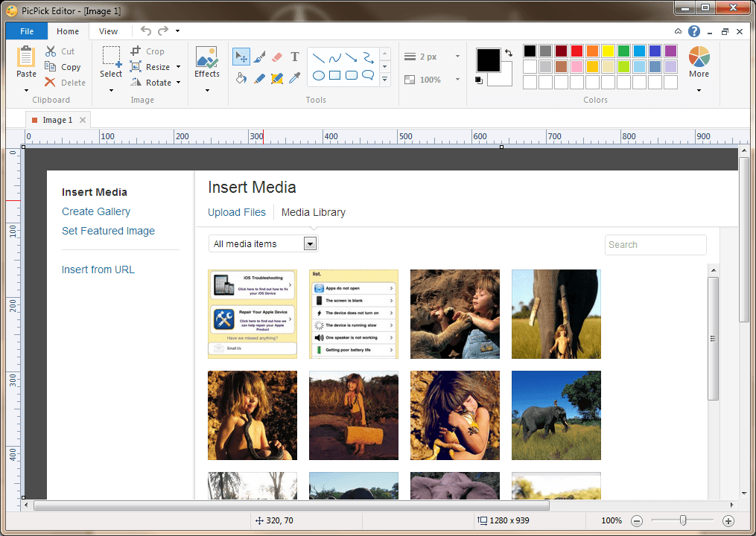756x536 pixels.
Task: Activate the eyedropper color picker tool
Action: pyautogui.click(x=295, y=77)
